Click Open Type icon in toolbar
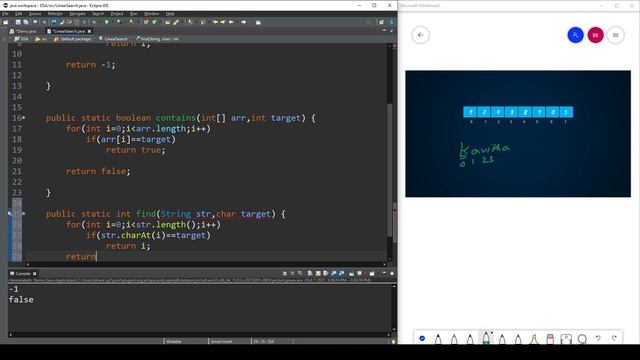The image size is (640, 360). [x=167, y=22]
